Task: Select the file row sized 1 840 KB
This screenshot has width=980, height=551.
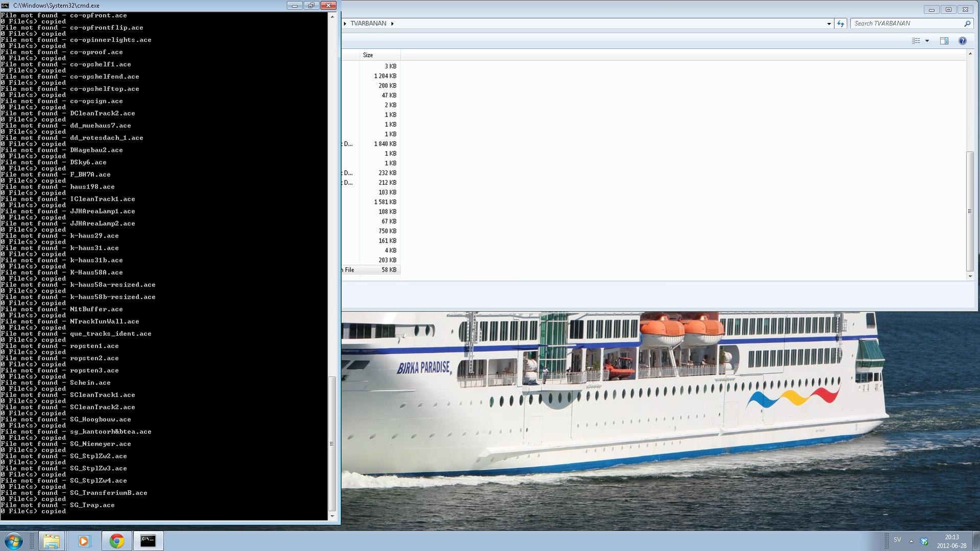Action: click(371, 144)
